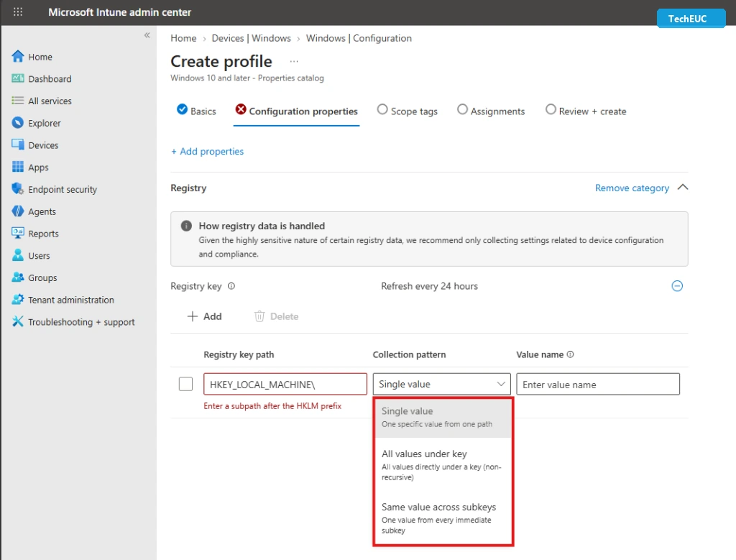
Task: Select the Configuration properties step tab
Action: point(297,111)
